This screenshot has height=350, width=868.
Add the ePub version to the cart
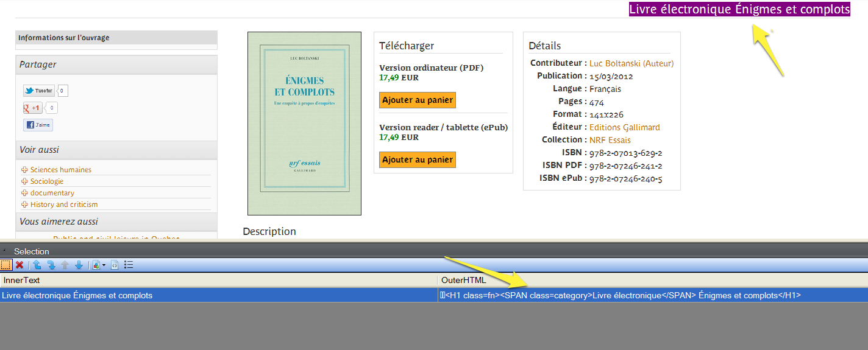tap(418, 160)
